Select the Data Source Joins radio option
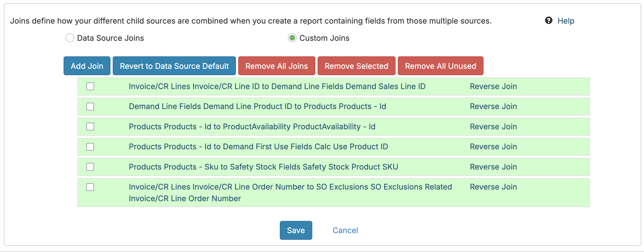This screenshot has height=252, width=644. (70, 38)
